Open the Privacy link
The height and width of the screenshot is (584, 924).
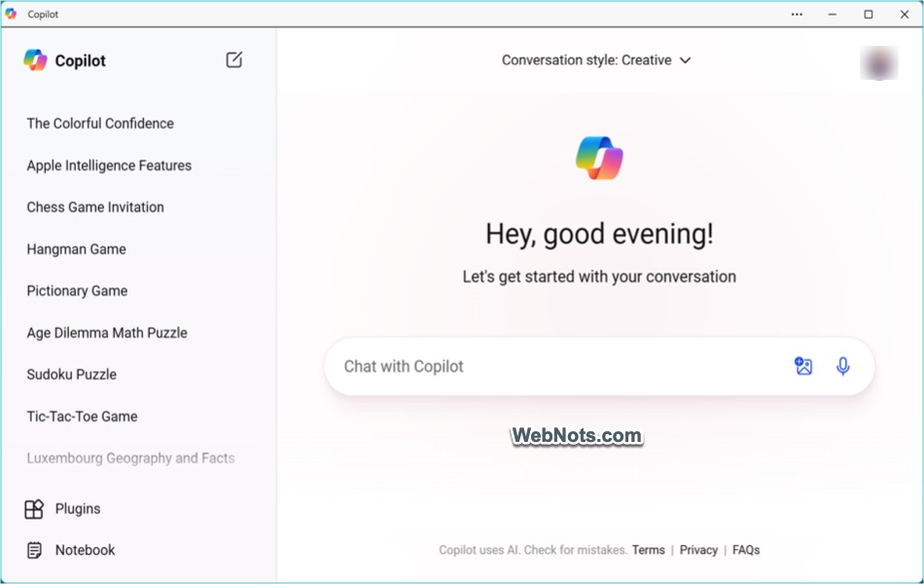(698, 550)
